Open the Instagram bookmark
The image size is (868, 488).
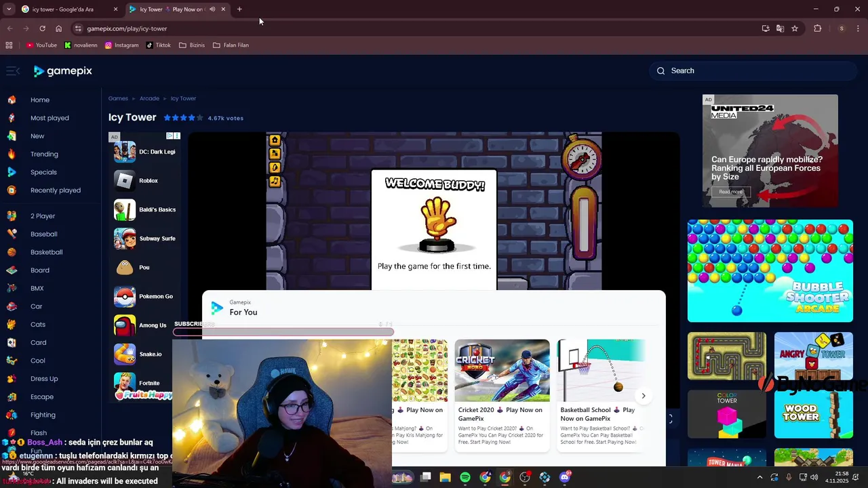click(122, 45)
